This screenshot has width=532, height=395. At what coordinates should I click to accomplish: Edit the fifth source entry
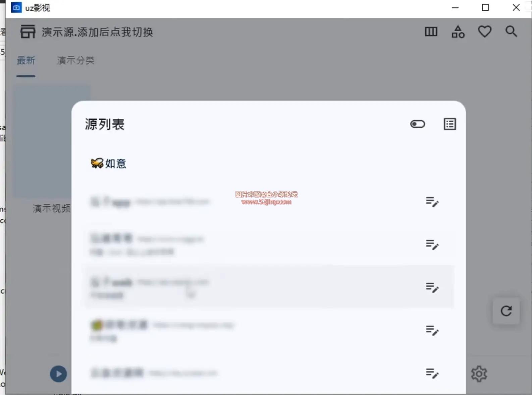click(432, 373)
